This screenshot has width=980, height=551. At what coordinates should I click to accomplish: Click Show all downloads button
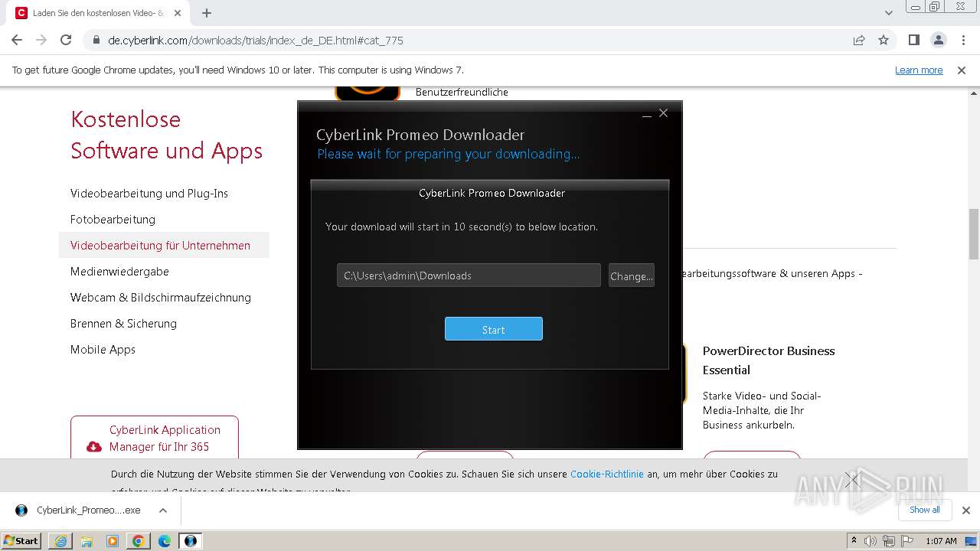coord(924,510)
